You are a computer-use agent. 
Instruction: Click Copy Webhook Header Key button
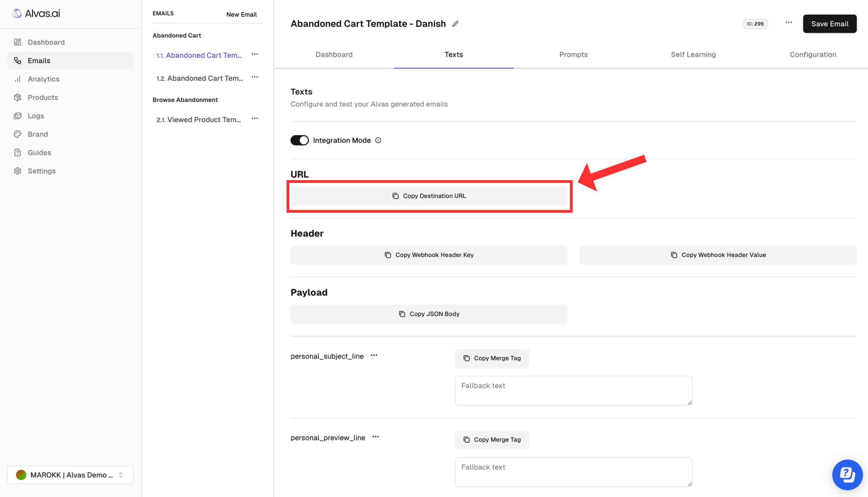pos(429,255)
